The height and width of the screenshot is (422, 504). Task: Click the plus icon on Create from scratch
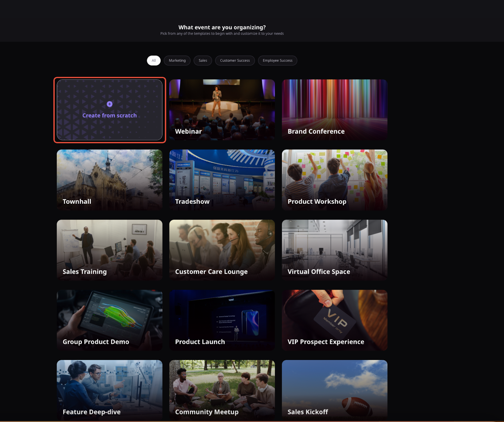tap(110, 104)
